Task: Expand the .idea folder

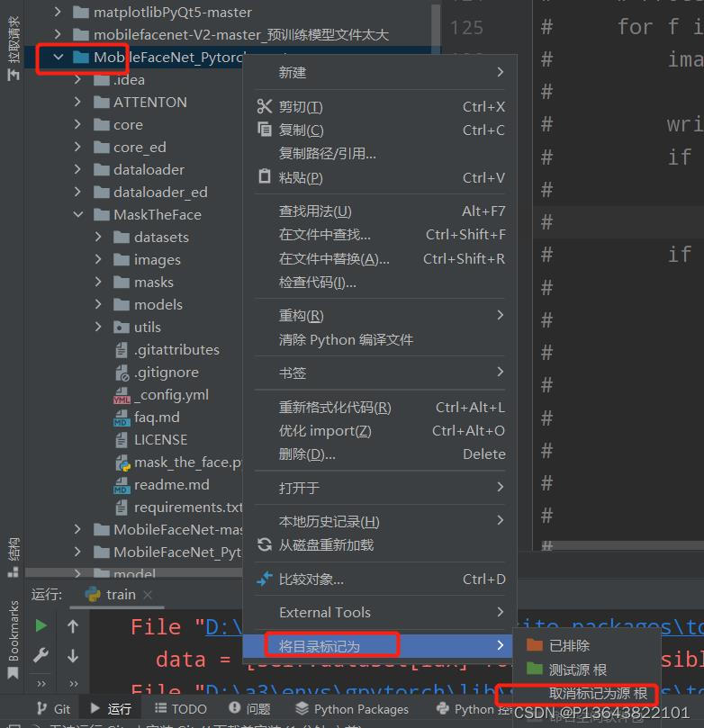Action: click(77, 80)
